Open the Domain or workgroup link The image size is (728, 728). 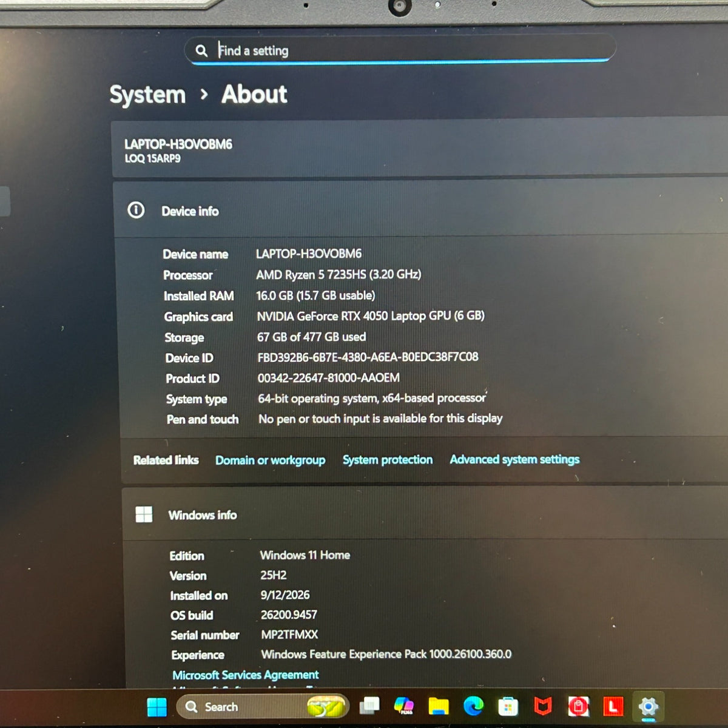270,460
